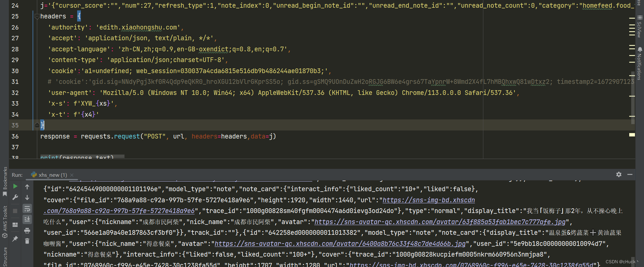
Task: Click 'authority' key on line 26
Action: [68, 28]
